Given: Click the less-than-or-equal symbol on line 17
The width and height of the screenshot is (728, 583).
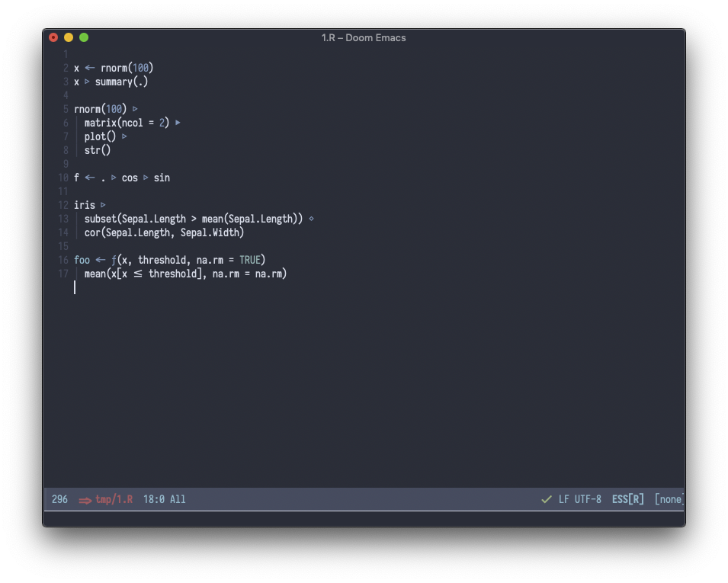Looking at the screenshot, I should [x=138, y=274].
